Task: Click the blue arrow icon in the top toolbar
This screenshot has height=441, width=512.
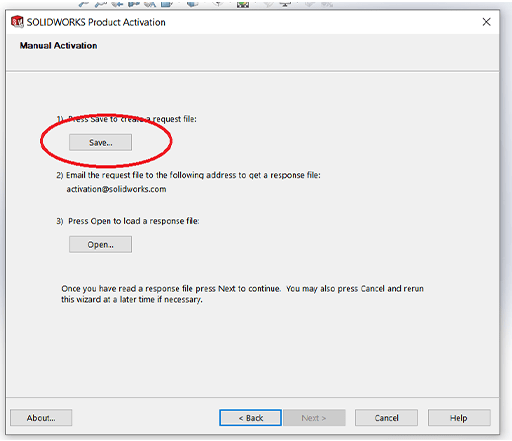Action: pyautogui.click(x=117, y=4)
